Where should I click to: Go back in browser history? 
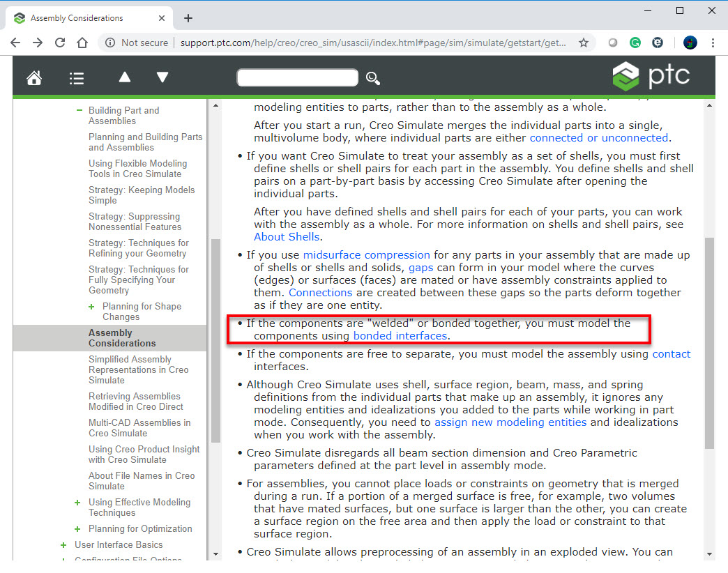pyautogui.click(x=15, y=43)
